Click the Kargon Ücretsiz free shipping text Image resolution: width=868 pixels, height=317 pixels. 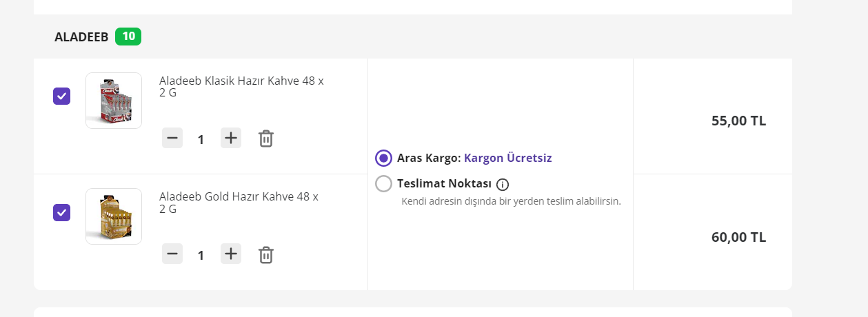(x=508, y=158)
